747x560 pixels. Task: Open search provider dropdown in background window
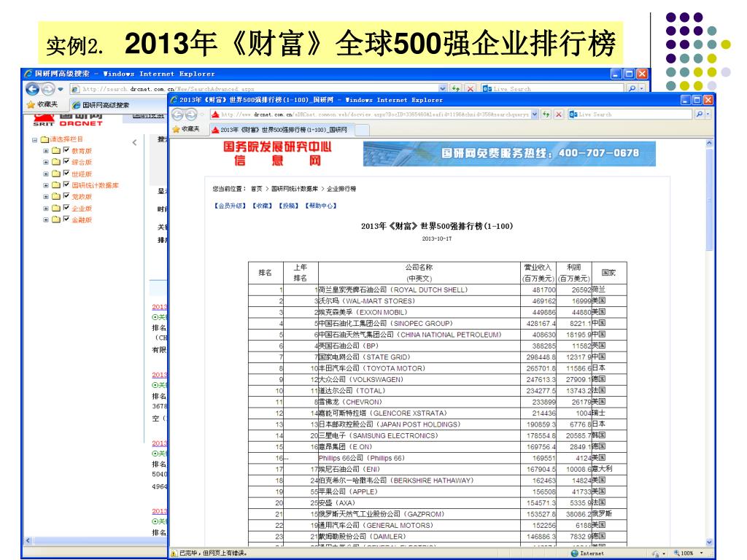click(641, 88)
